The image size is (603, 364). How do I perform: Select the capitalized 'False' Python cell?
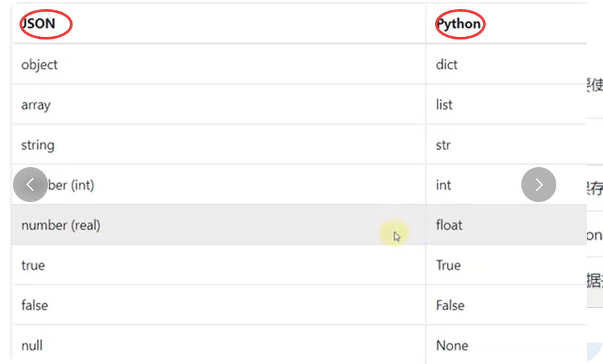[450, 306]
